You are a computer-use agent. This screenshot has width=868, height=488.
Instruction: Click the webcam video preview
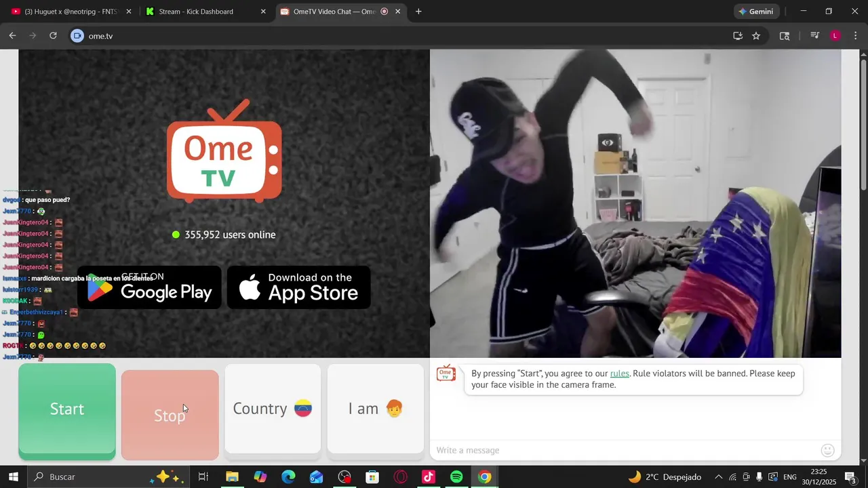635,203
